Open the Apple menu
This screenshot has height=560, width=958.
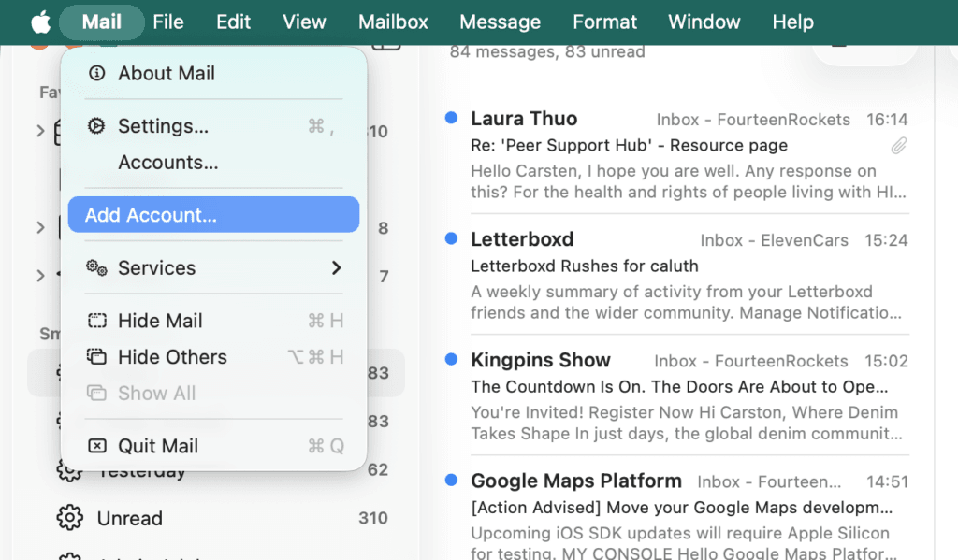pos(41,22)
